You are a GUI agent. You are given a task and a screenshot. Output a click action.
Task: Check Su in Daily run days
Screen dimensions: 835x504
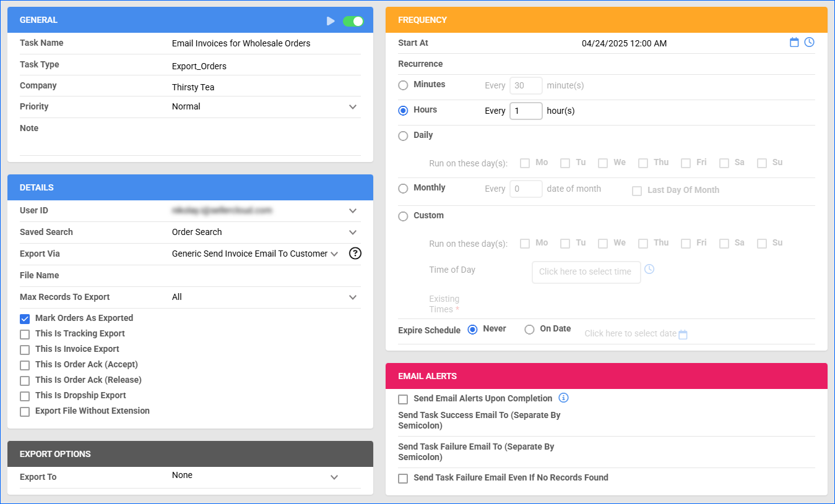click(762, 163)
